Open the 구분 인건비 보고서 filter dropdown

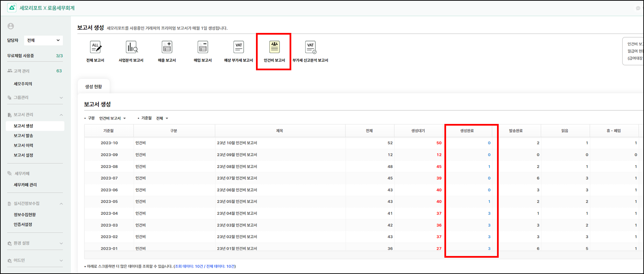(112, 118)
